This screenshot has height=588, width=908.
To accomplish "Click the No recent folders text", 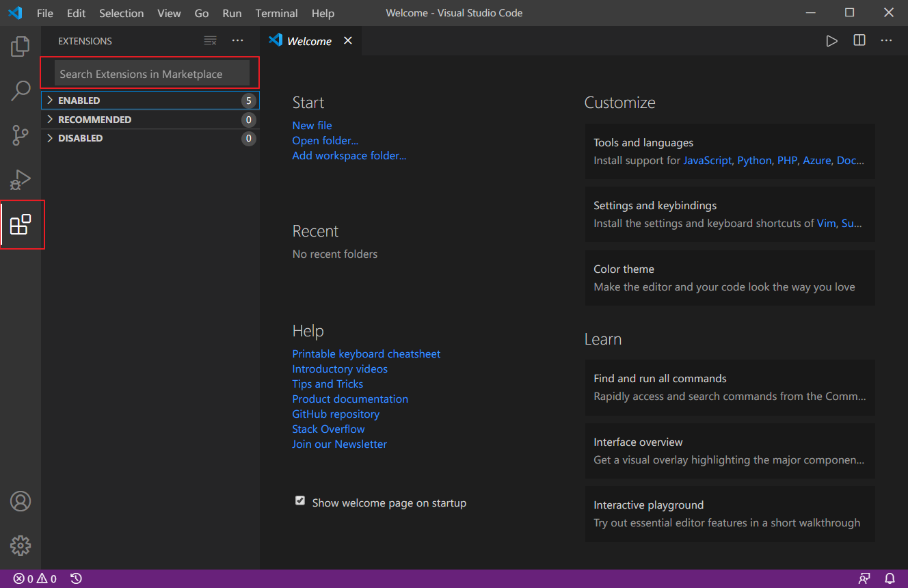I will coord(335,254).
